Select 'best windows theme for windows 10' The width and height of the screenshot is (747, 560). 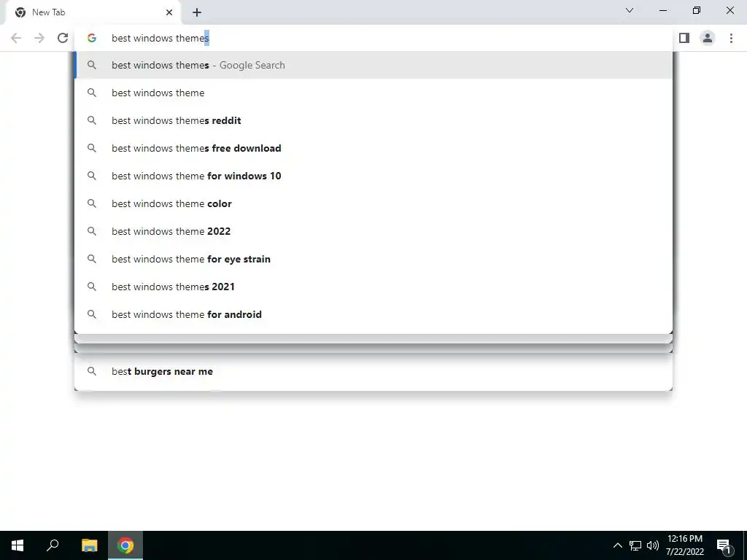(x=373, y=176)
